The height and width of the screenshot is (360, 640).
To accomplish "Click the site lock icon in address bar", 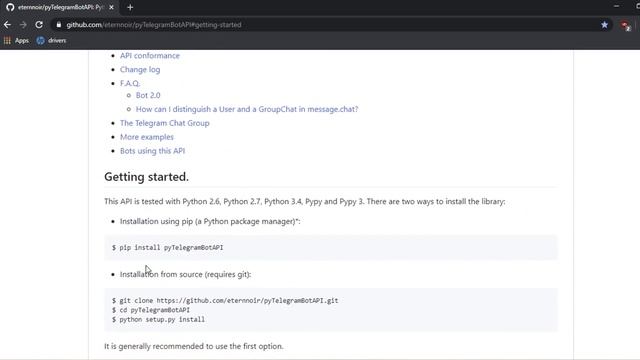I will coord(59,25).
